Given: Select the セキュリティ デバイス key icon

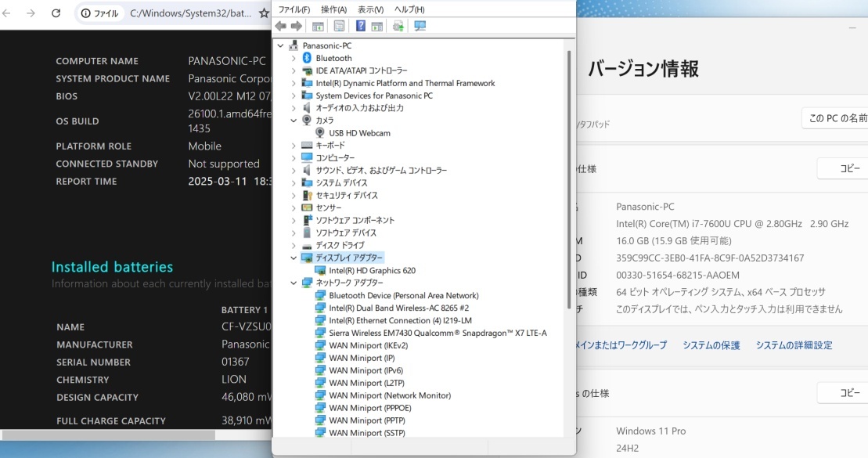Looking at the screenshot, I should [307, 195].
